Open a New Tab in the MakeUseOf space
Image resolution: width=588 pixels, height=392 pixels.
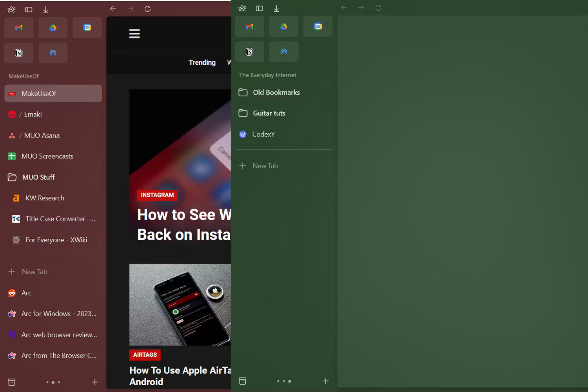pos(34,271)
